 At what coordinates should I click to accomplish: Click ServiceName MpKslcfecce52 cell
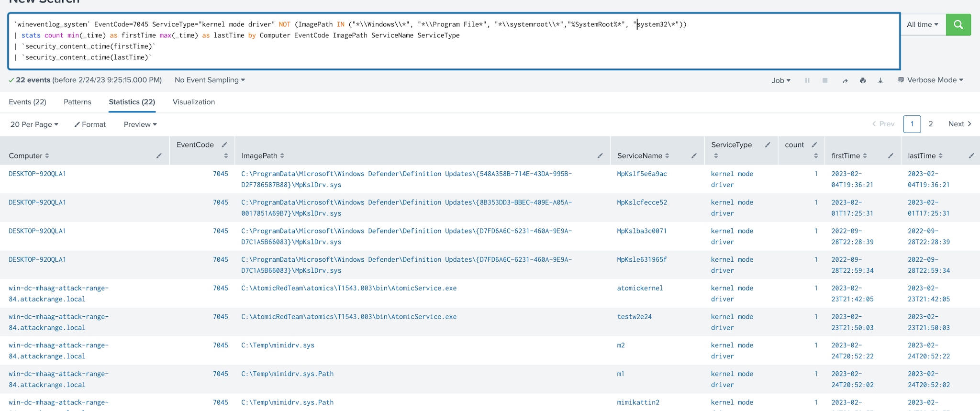(x=642, y=202)
